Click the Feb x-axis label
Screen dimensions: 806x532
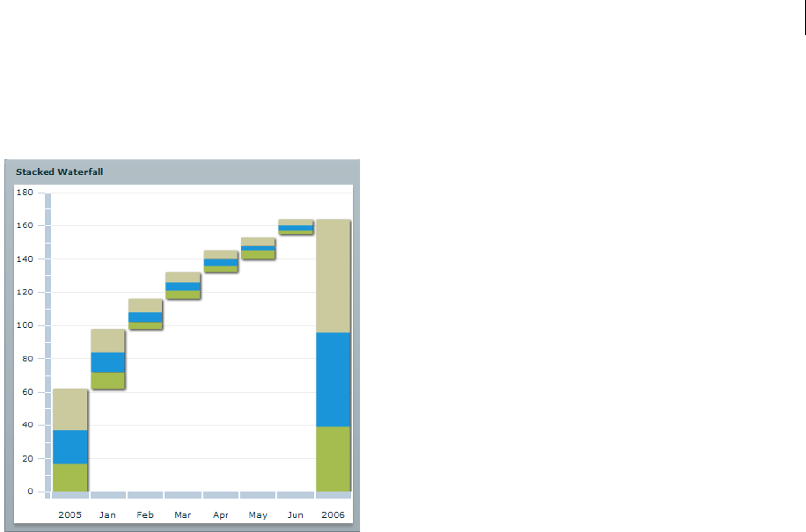click(x=145, y=514)
